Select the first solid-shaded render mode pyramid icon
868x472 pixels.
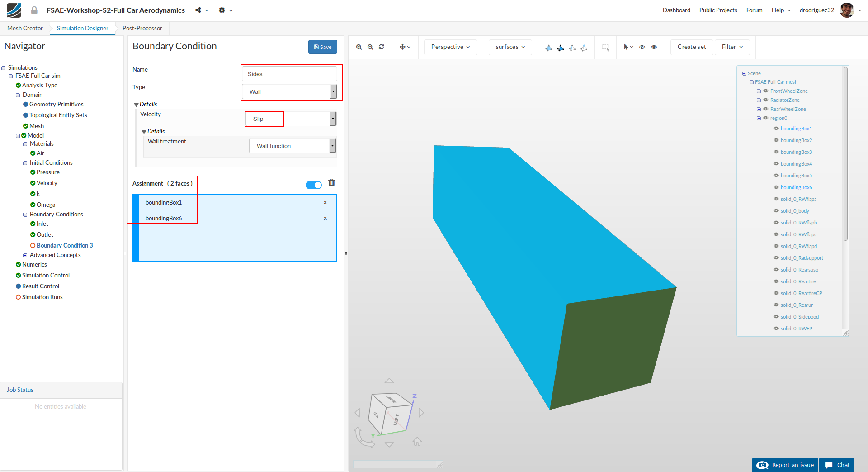(x=549, y=48)
